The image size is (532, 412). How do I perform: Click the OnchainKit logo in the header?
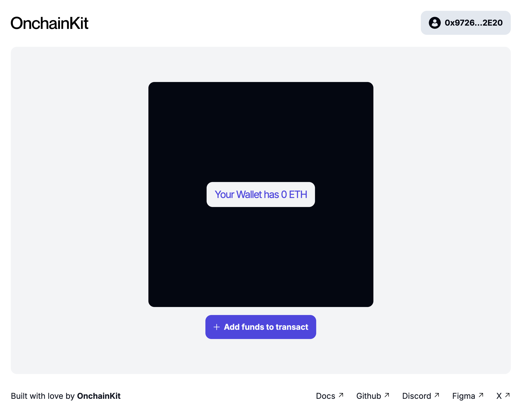pos(50,23)
